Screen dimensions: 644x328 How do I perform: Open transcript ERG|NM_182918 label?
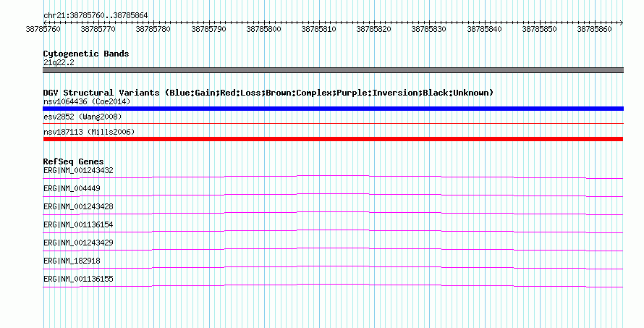click(x=72, y=261)
